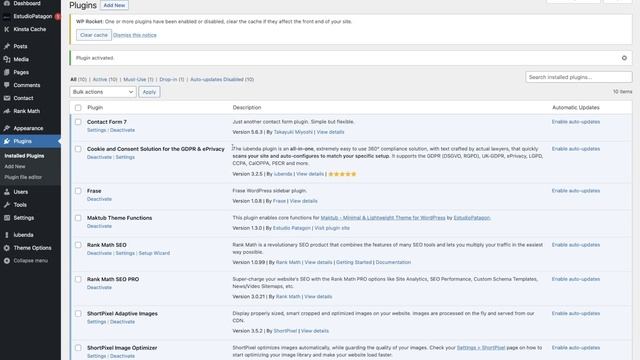Open the Settings > ShortPixel link
Viewport: 640px width, 360px height.
pos(481,348)
